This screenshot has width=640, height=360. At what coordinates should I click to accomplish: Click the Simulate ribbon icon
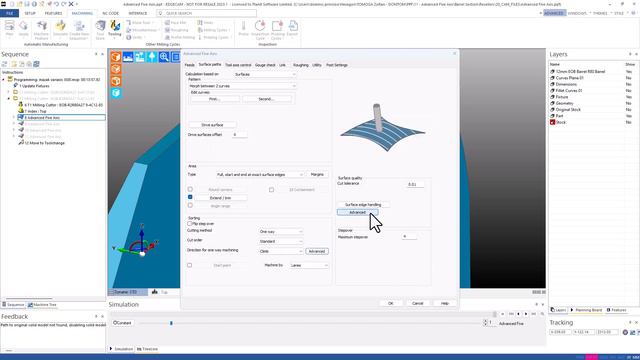pos(60,28)
